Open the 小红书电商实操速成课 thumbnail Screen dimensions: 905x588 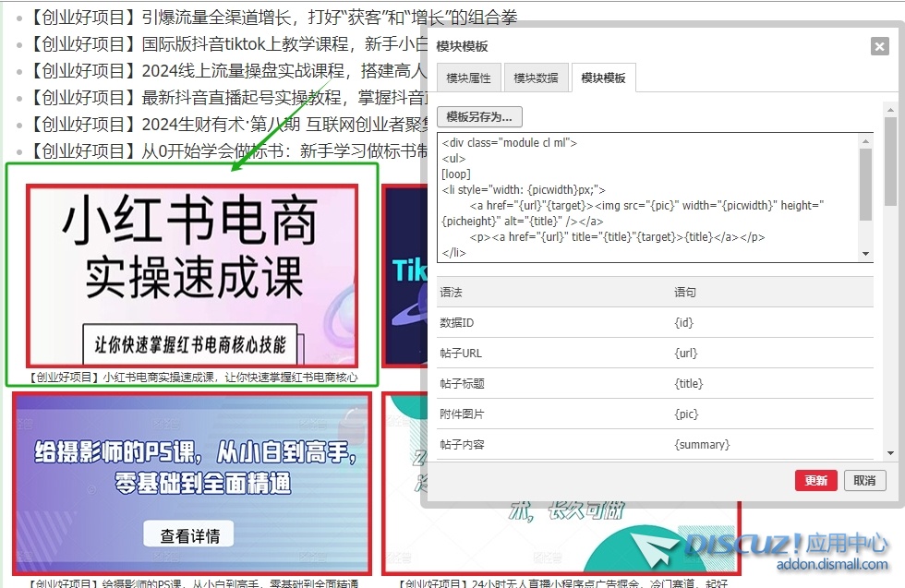click(x=191, y=275)
